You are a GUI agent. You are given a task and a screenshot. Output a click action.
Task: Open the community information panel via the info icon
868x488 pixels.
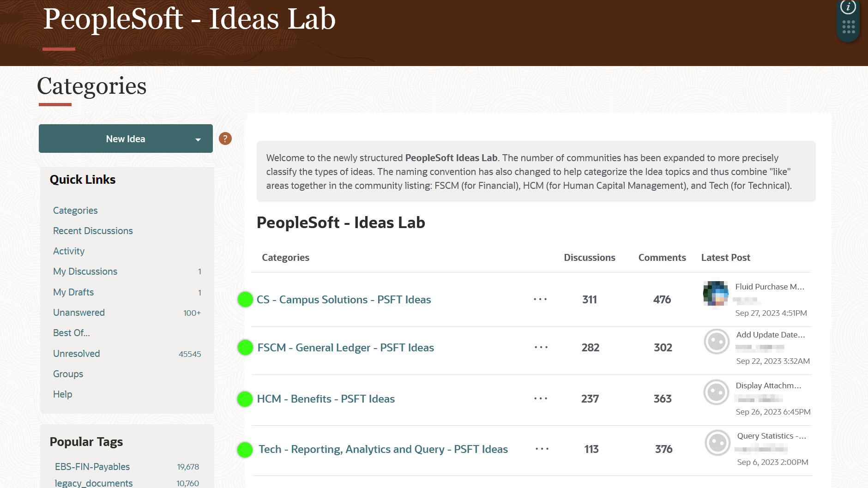(x=849, y=7)
